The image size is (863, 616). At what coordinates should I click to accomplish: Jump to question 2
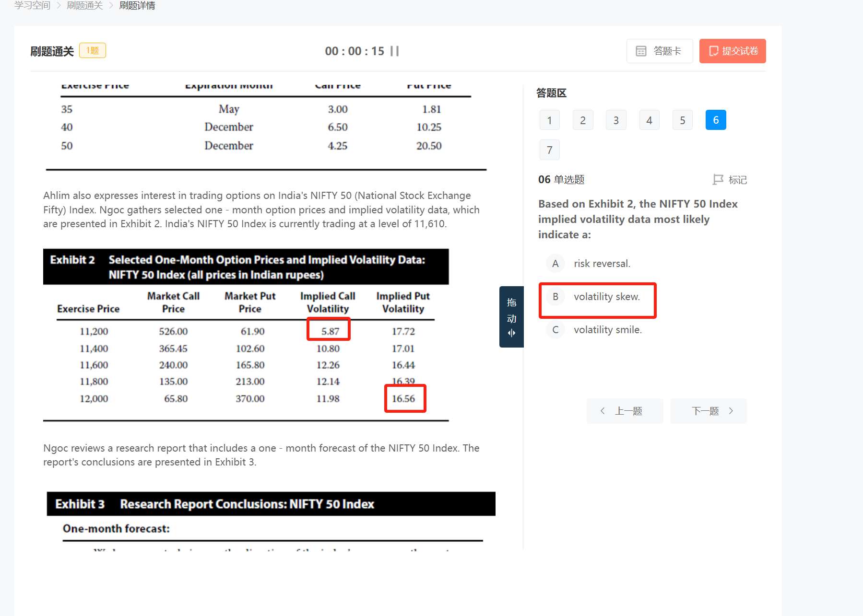coord(583,120)
